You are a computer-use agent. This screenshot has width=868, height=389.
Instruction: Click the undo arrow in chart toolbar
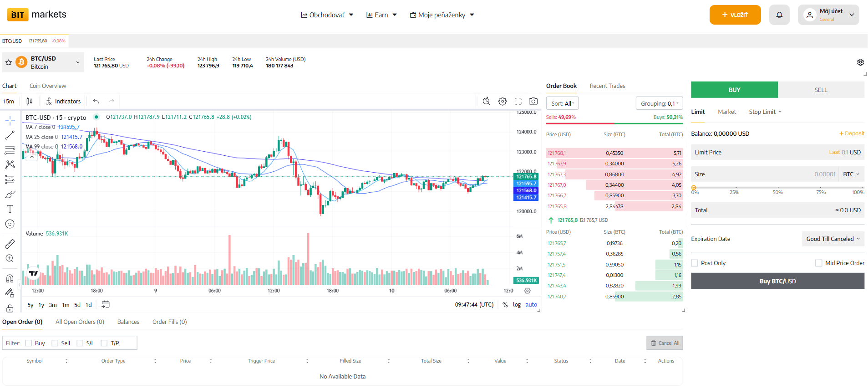click(x=96, y=102)
